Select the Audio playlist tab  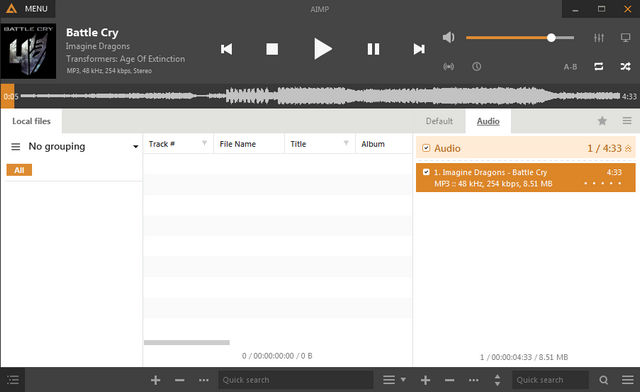(488, 121)
